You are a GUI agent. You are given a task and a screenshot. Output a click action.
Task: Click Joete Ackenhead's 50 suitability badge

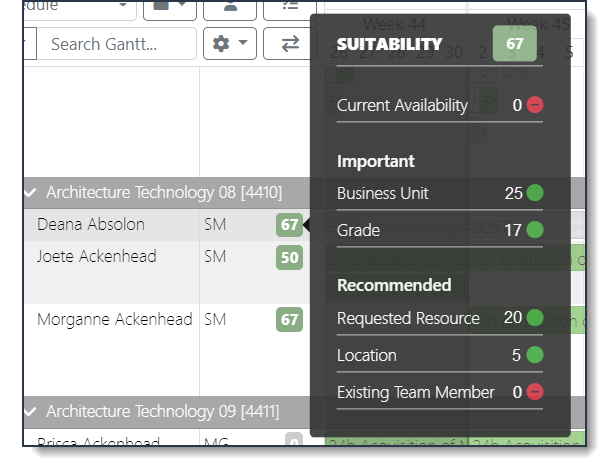point(289,258)
